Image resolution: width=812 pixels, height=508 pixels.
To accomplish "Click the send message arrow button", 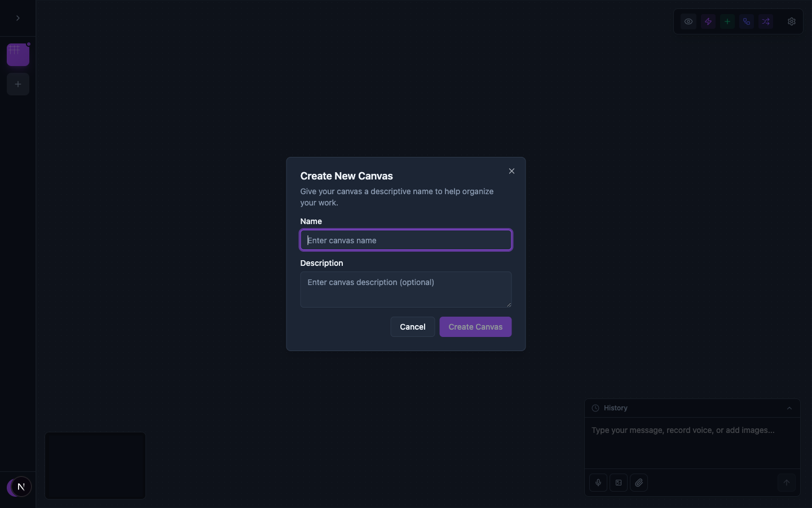I will tap(786, 483).
